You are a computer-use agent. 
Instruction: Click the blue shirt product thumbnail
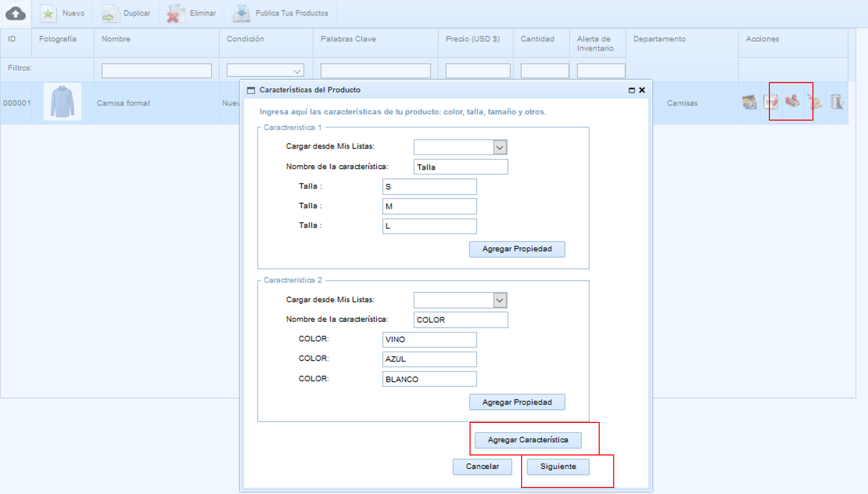pyautogui.click(x=63, y=102)
